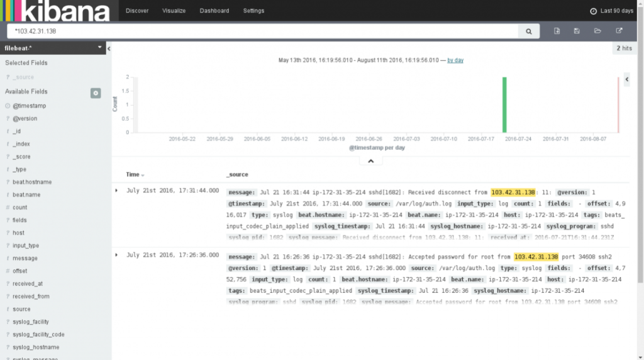
Task: Click the search magnifier button
Action: 528,31
